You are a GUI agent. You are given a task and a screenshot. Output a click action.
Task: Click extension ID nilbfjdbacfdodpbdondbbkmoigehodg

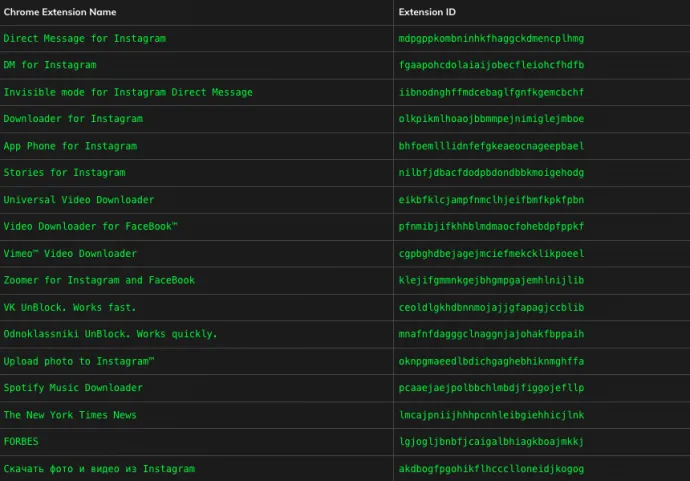(492, 173)
